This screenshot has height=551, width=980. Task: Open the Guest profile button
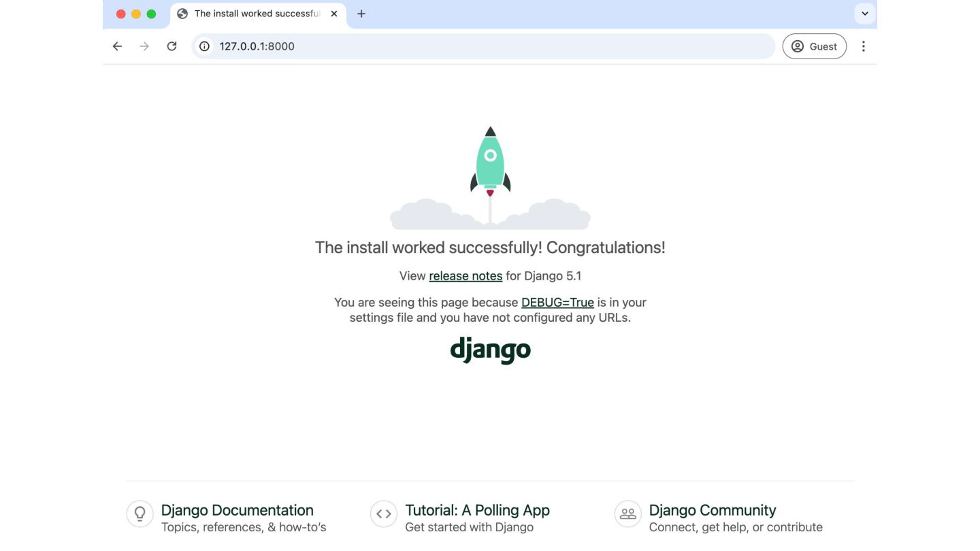coord(814,46)
